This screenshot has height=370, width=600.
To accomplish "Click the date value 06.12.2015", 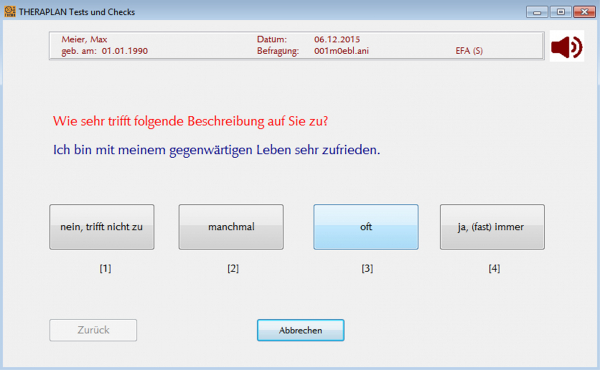I will click(337, 39).
